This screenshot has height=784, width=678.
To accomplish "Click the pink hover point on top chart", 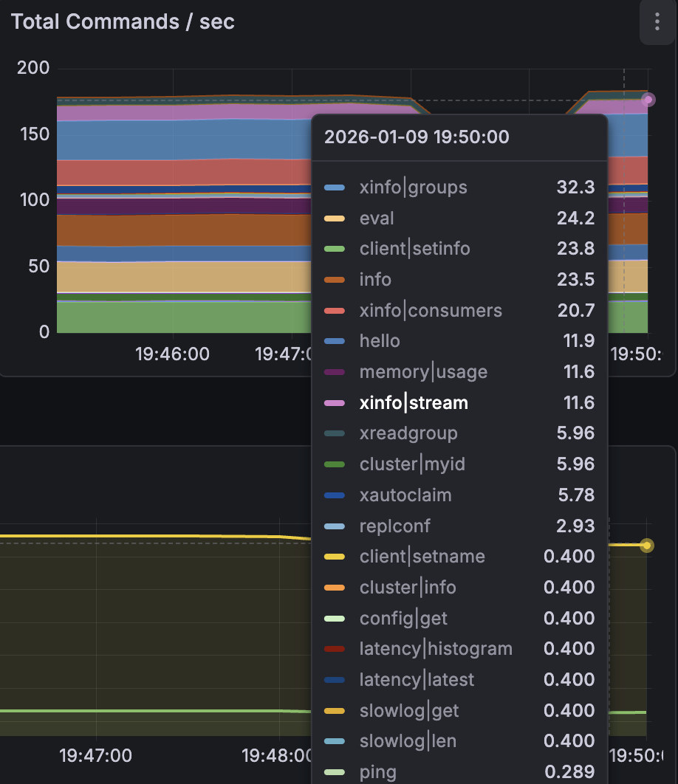I will (648, 100).
